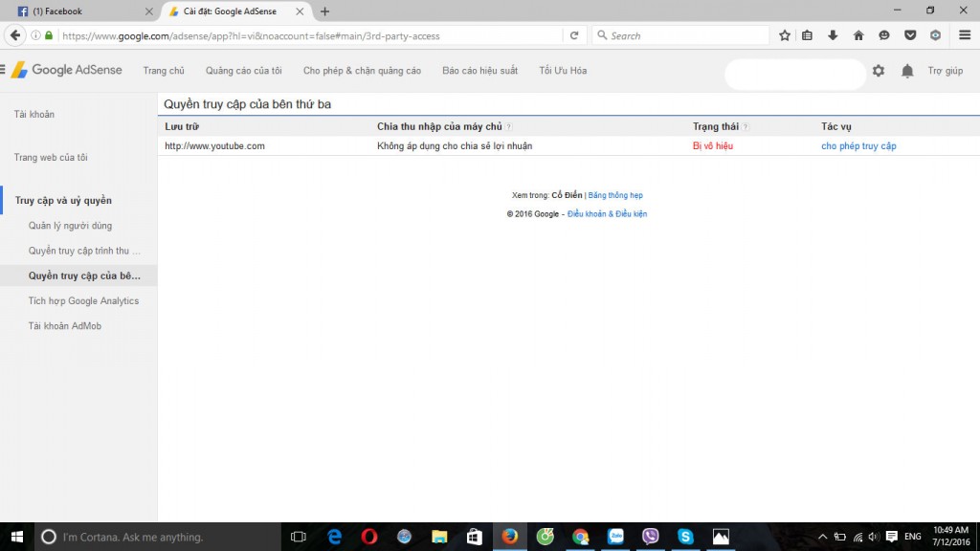The width and height of the screenshot is (980, 551).
Task: Bookmark this page with the star icon
Action: (x=785, y=35)
